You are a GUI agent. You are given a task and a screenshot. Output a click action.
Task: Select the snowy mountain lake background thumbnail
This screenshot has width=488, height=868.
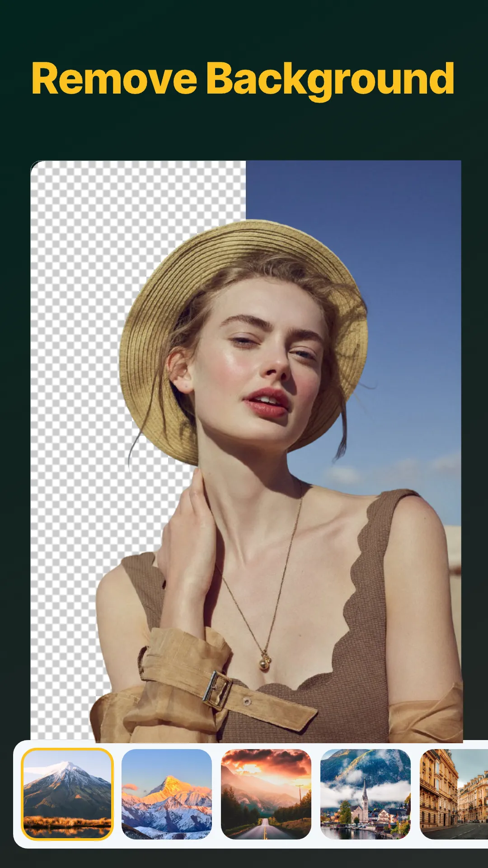(x=67, y=794)
